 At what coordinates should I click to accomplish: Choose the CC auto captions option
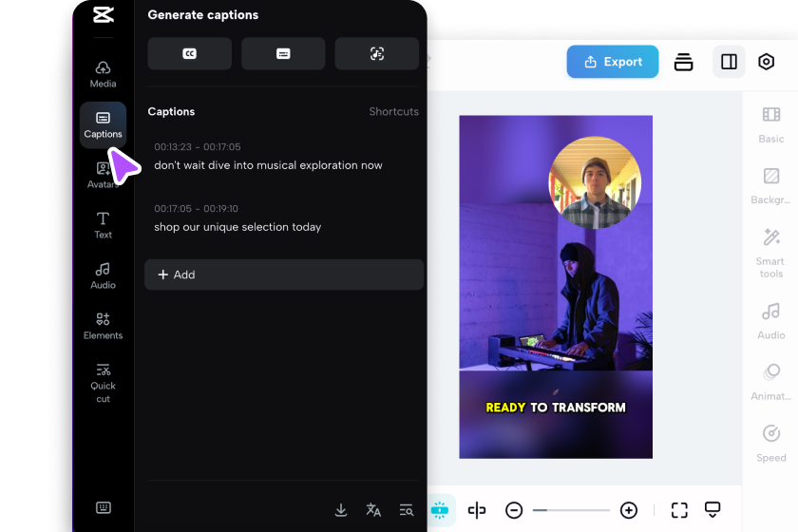point(189,53)
